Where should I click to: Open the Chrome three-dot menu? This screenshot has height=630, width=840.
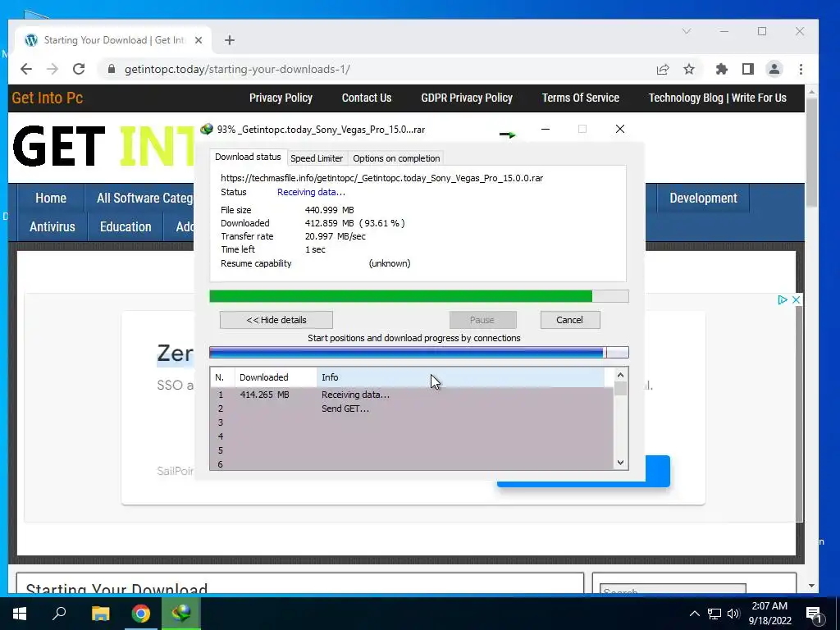click(x=801, y=69)
